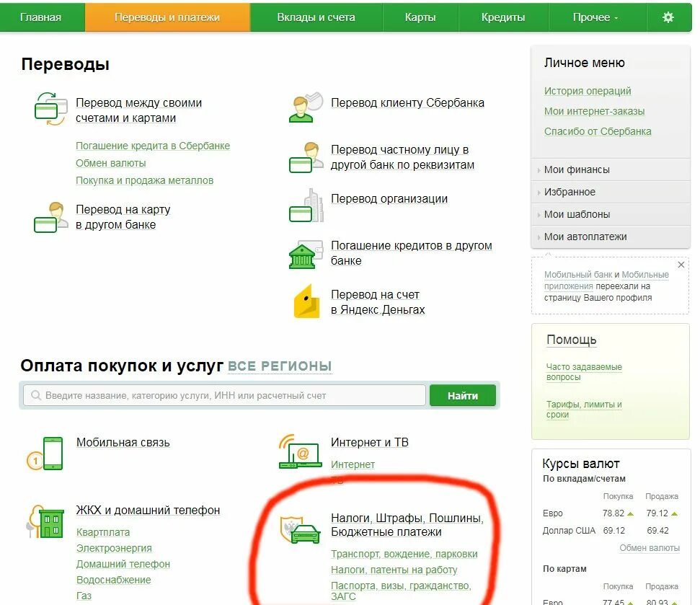Select Перевод организации link
The width and height of the screenshot is (700, 605).
click(389, 199)
